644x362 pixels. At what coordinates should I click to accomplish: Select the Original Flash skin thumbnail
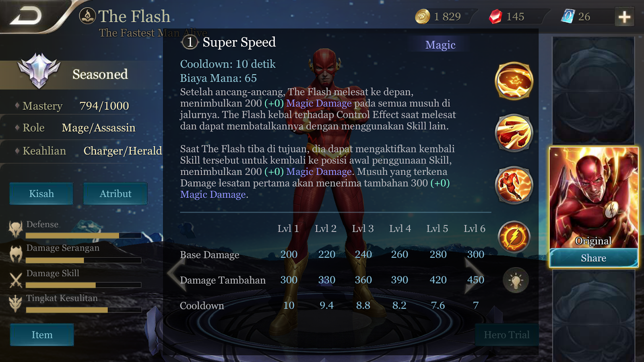(594, 197)
